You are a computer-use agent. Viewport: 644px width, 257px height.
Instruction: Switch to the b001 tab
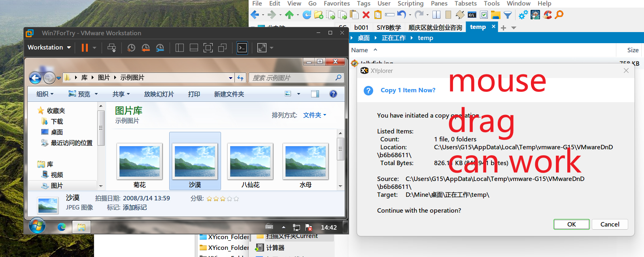pyautogui.click(x=361, y=27)
